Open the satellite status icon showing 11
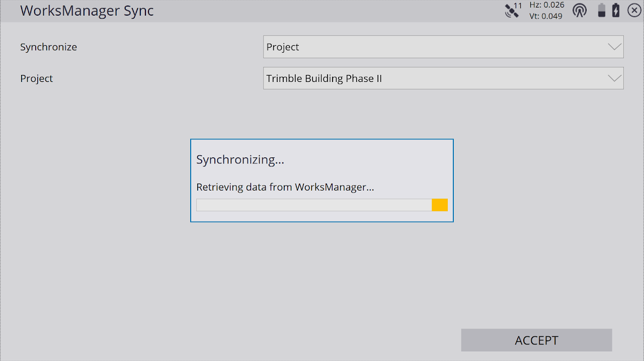 [x=514, y=11]
